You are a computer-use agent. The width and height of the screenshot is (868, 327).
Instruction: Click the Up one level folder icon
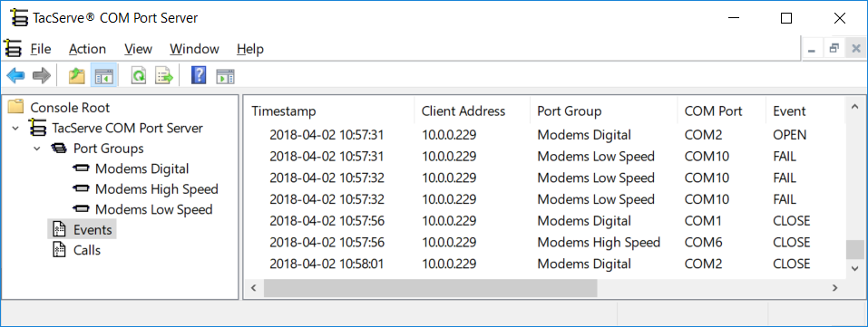[x=76, y=75]
